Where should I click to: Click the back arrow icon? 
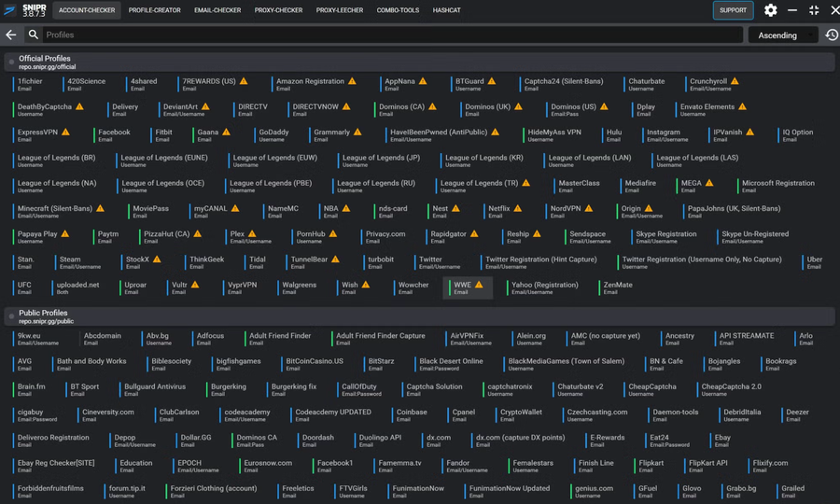coord(10,35)
